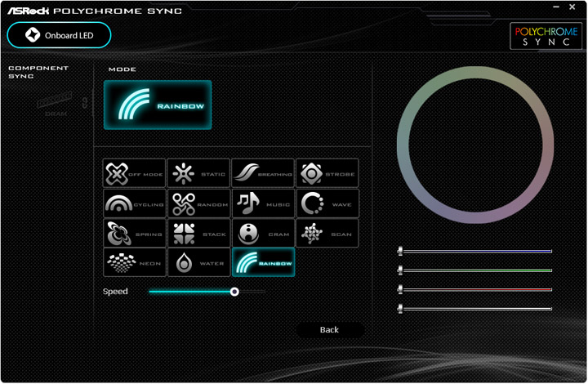Screen dimensions: 588x384
Task: Select the Cycling lighting mode
Action: (x=134, y=203)
